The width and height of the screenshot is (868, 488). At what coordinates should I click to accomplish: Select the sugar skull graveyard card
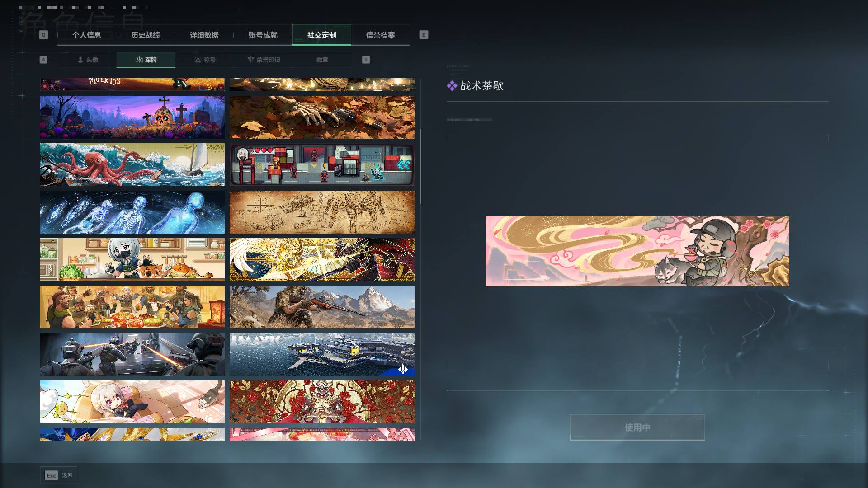[132, 117]
